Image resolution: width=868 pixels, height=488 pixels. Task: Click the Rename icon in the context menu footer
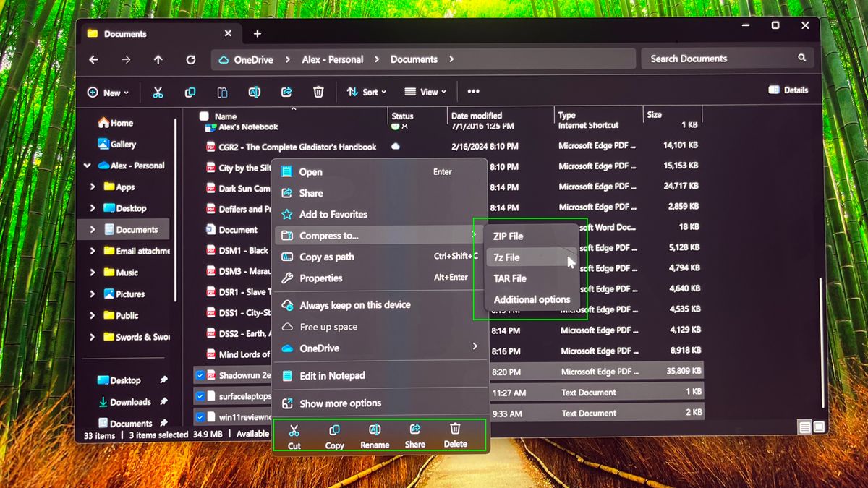(374, 435)
